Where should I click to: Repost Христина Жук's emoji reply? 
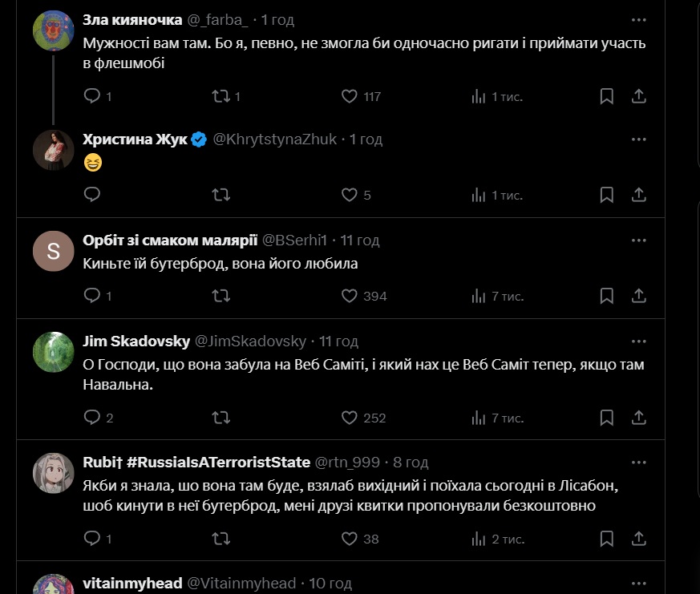(221, 195)
